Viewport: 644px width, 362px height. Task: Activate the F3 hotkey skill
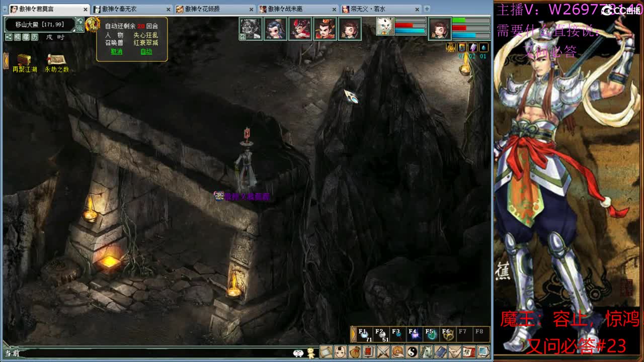397,335
